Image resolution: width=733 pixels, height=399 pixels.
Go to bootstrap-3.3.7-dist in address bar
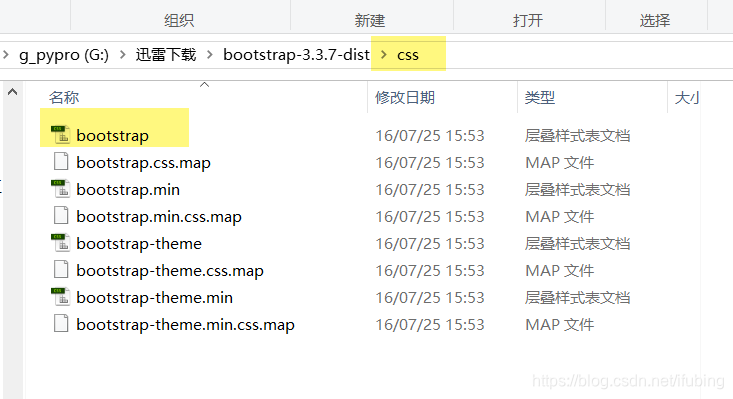point(296,55)
